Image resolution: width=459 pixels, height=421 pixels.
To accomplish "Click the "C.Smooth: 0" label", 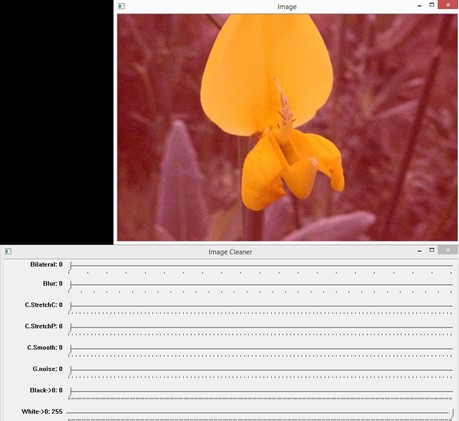I will (45, 347).
